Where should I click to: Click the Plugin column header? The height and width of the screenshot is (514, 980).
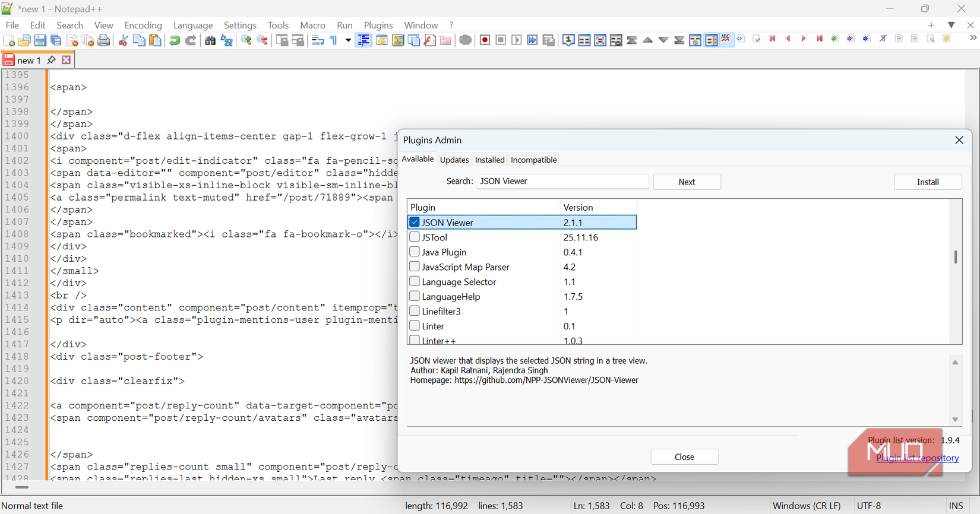click(483, 207)
